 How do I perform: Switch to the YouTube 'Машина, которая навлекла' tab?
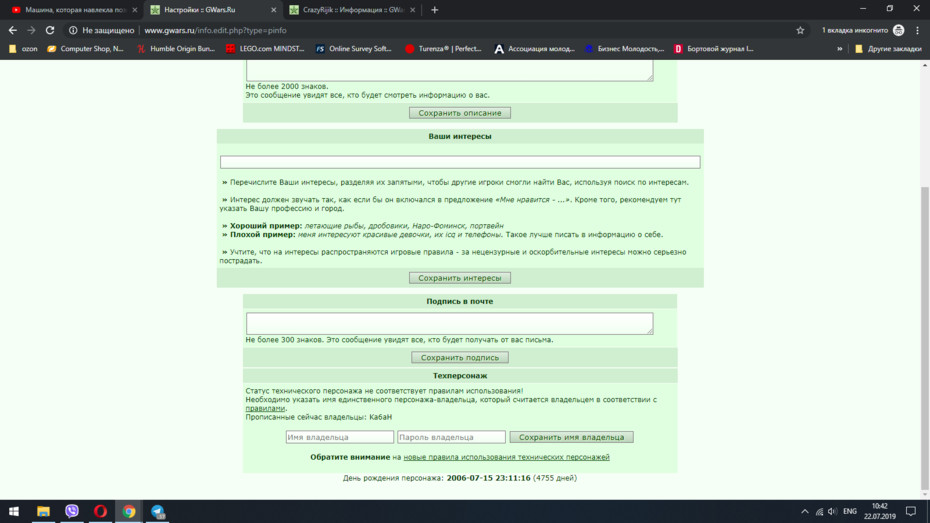point(74,9)
